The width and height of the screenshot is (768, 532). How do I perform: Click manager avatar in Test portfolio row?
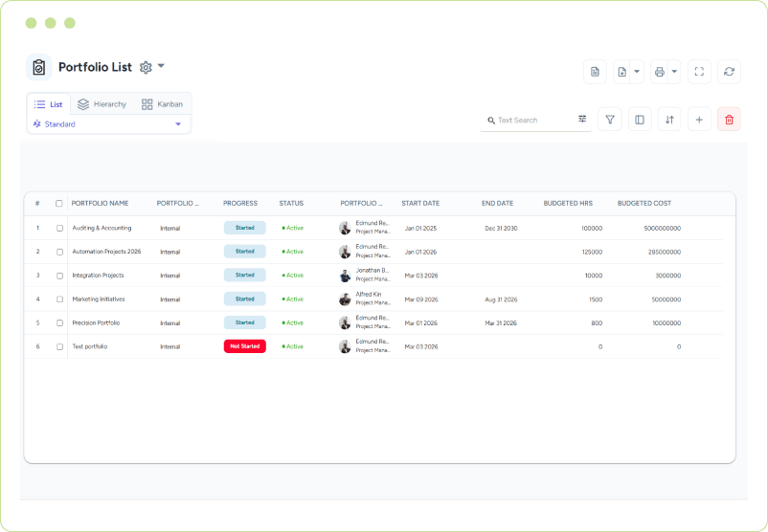click(345, 346)
